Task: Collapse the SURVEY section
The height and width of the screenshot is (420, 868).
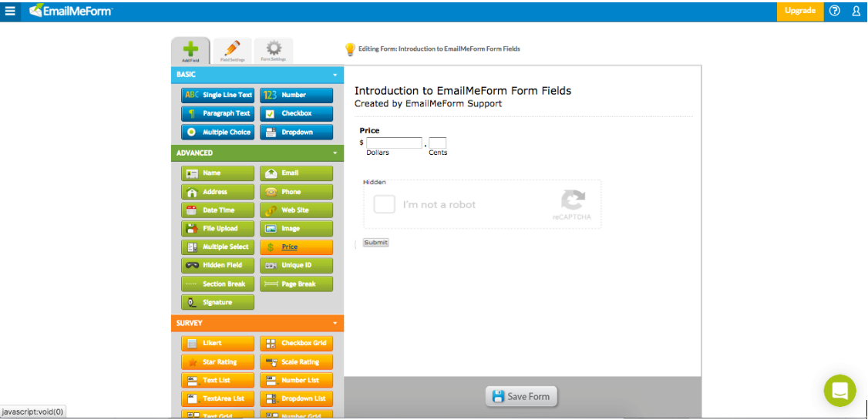Action: click(x=257, y=323)
